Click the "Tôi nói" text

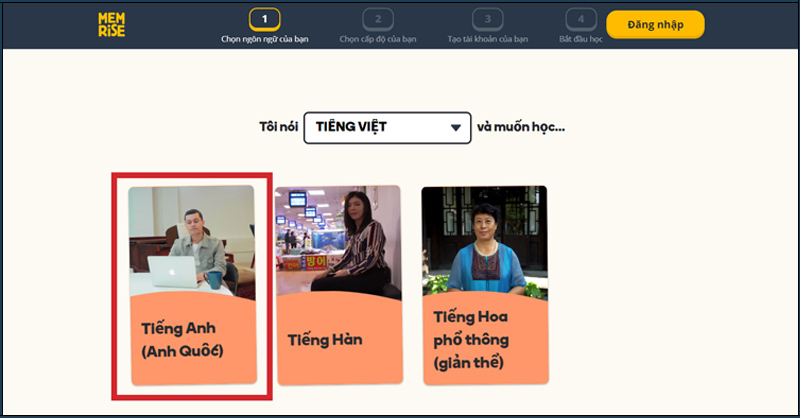[277, 128]
